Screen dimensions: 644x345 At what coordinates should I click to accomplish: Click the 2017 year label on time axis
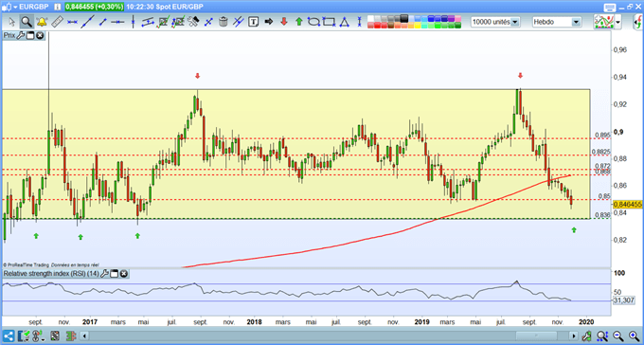click(x=90, y=322)
